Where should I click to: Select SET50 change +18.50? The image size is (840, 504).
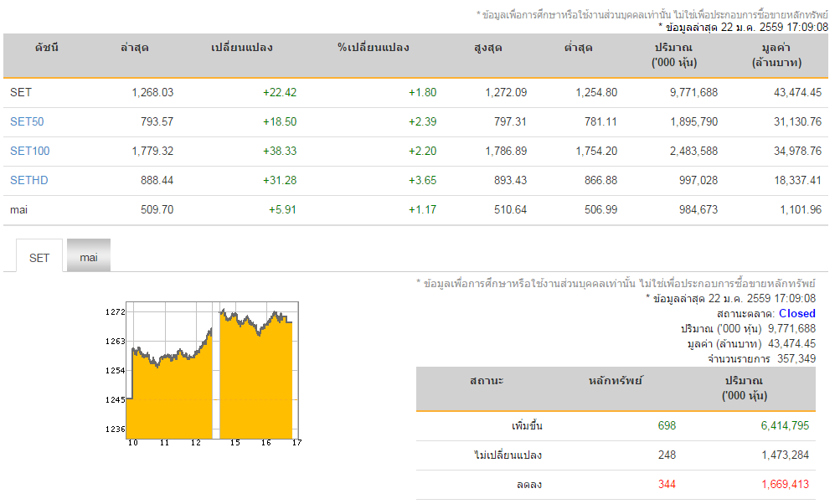[280, 121]
